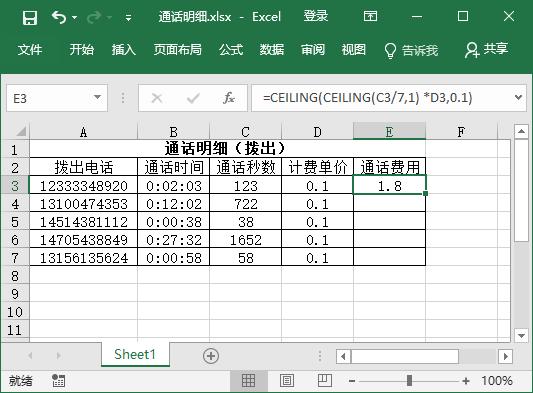Open the Undo history dropdown arrow
Screen dimensions: 533x393
74,17
